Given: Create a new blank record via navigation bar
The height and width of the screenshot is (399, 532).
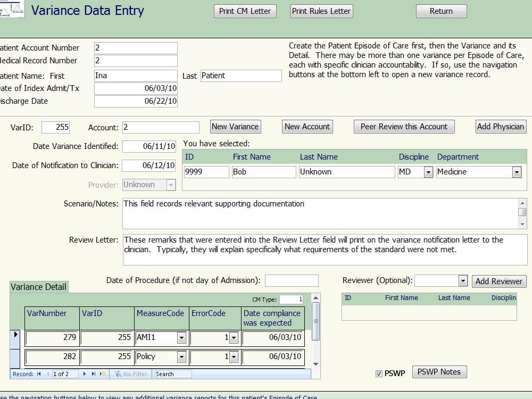Looking at the screenshot, I should point(102,374).
